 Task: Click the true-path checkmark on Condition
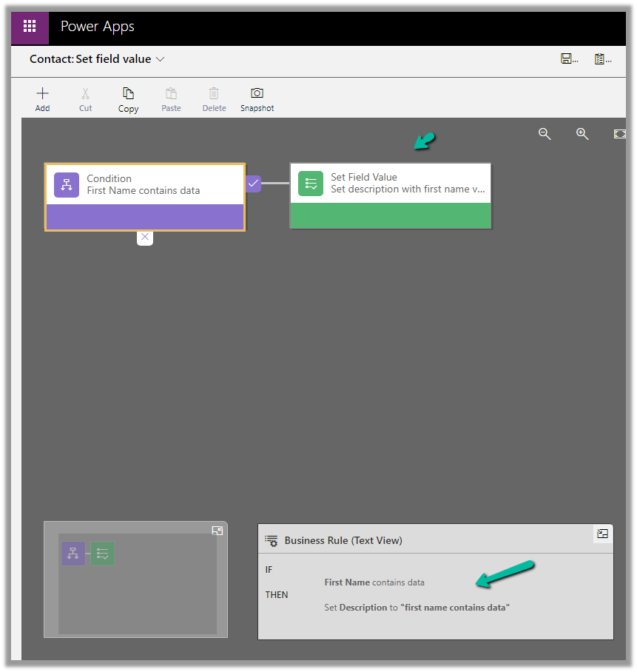pos(253,183)
